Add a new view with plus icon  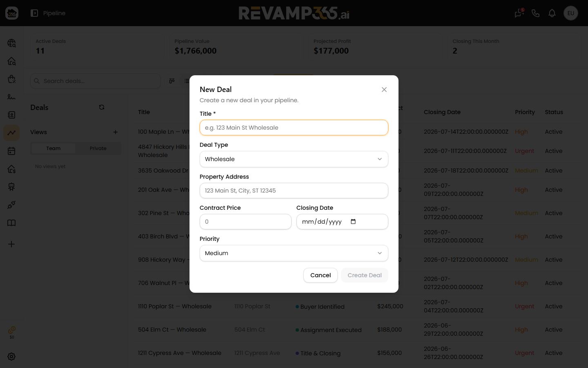[x=116, y=132]
